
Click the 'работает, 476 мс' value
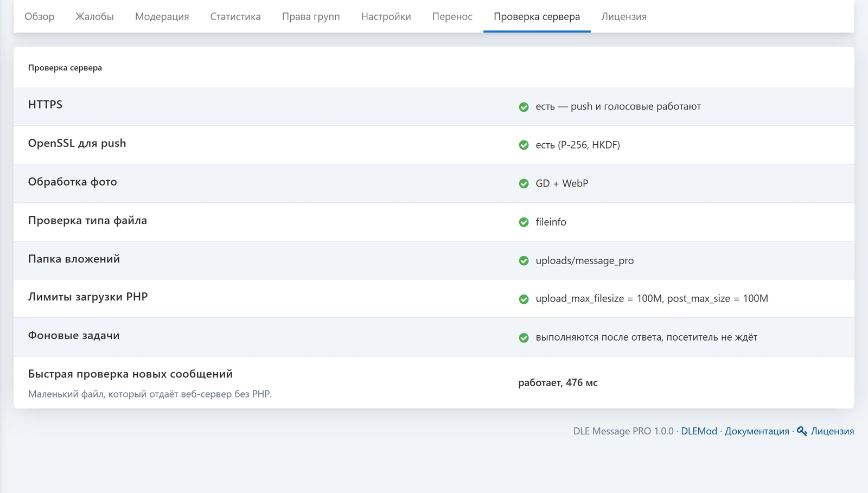pyautogui.click(x=558, y=382)
